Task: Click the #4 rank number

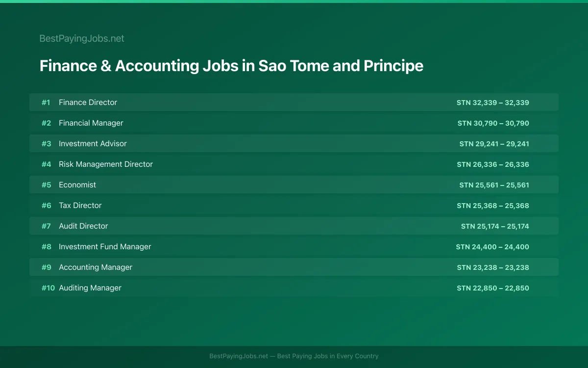Action: 46,164
